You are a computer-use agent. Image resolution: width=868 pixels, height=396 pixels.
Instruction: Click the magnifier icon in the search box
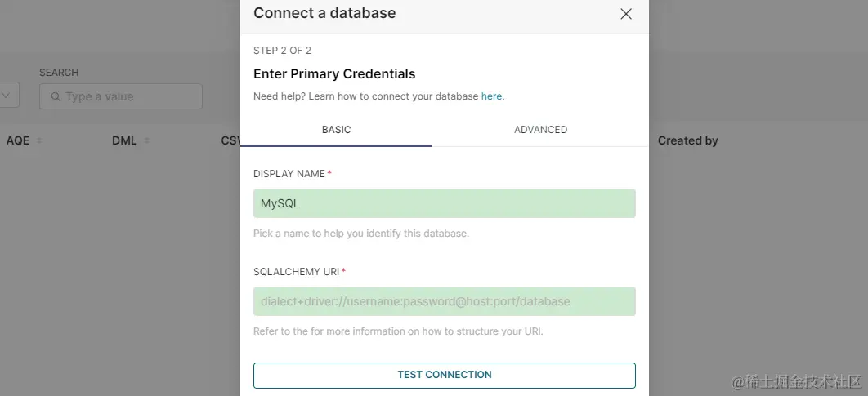point(56,96)
